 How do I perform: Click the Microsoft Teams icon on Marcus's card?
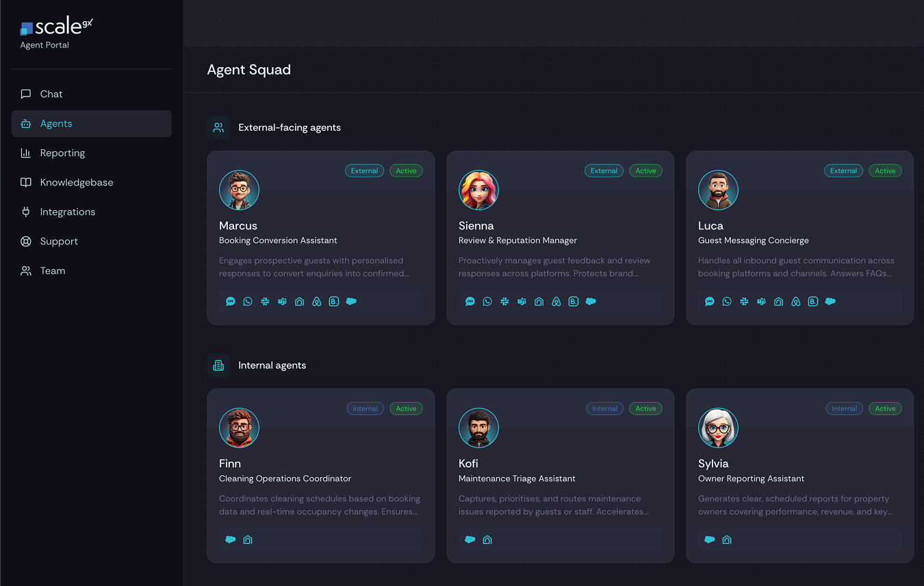pos(282,301)
